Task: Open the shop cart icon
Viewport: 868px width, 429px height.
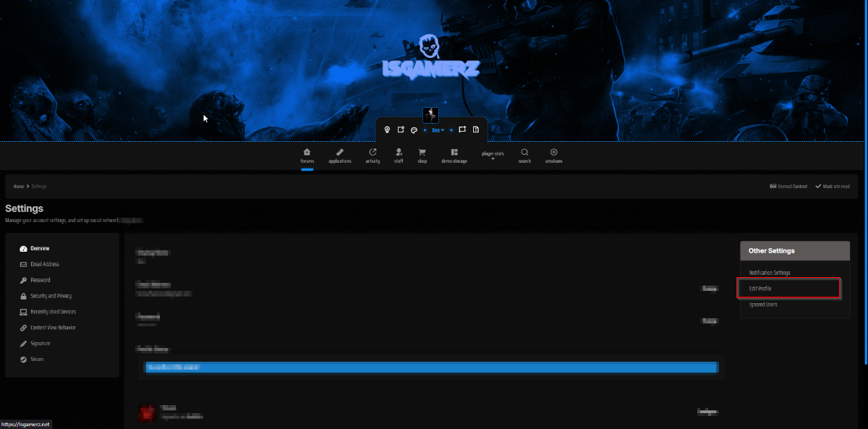Action: [x=422, y=156]
